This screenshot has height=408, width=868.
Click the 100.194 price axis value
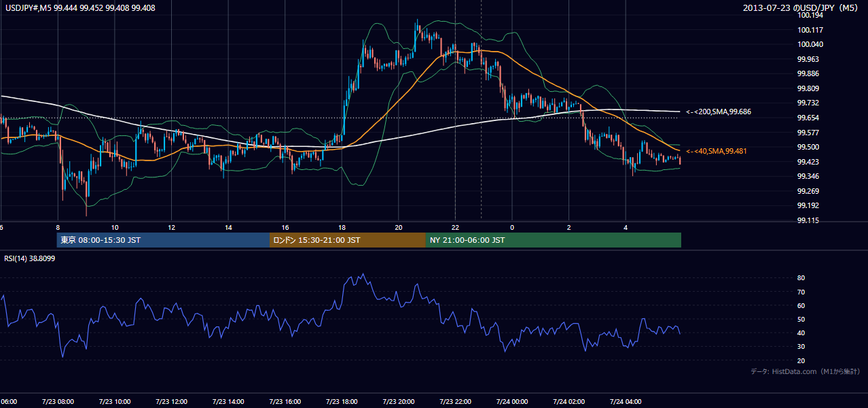point(811,16)
